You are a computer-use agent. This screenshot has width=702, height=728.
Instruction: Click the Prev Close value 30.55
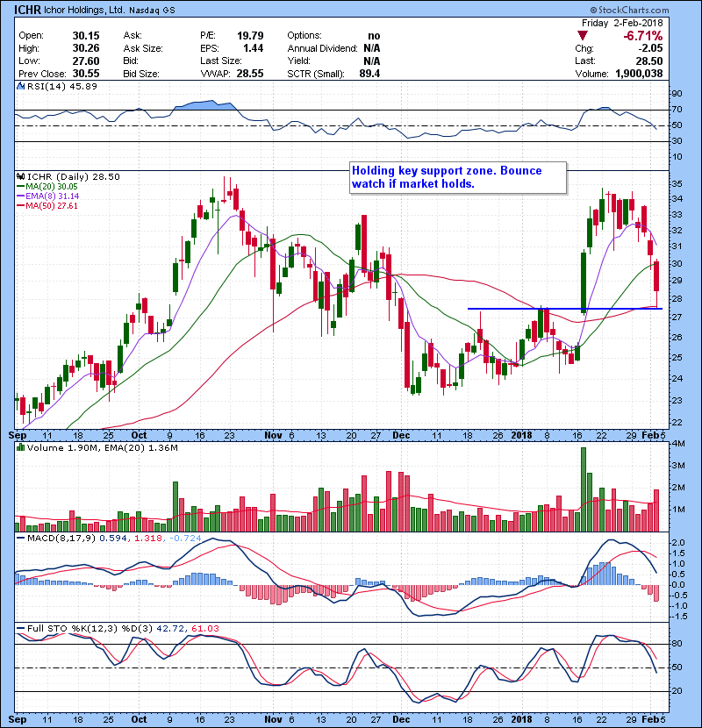86,74
